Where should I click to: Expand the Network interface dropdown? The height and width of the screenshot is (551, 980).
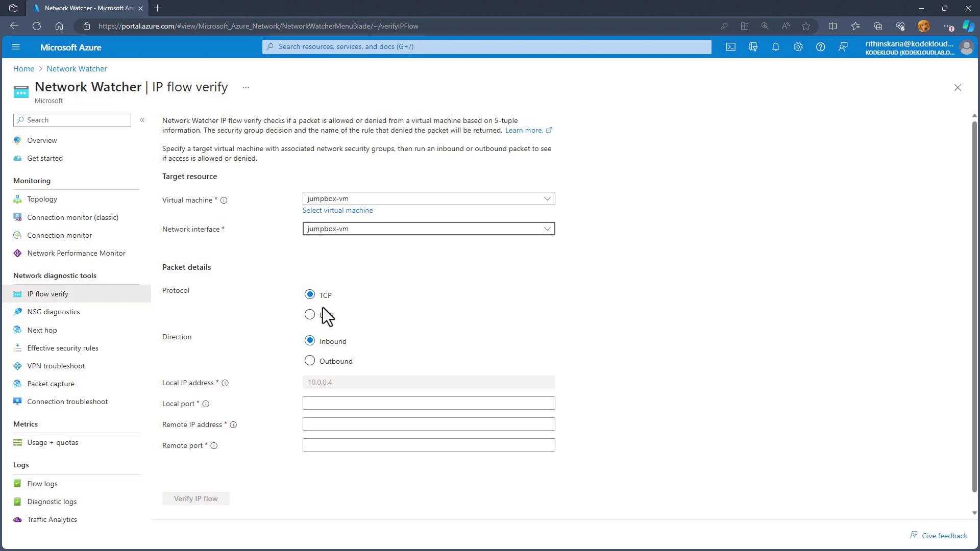click(547, 229)
